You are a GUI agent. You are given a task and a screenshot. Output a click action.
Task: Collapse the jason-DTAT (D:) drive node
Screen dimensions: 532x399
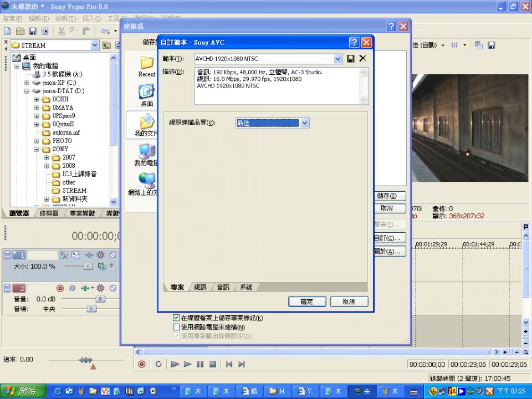point(27,91)
